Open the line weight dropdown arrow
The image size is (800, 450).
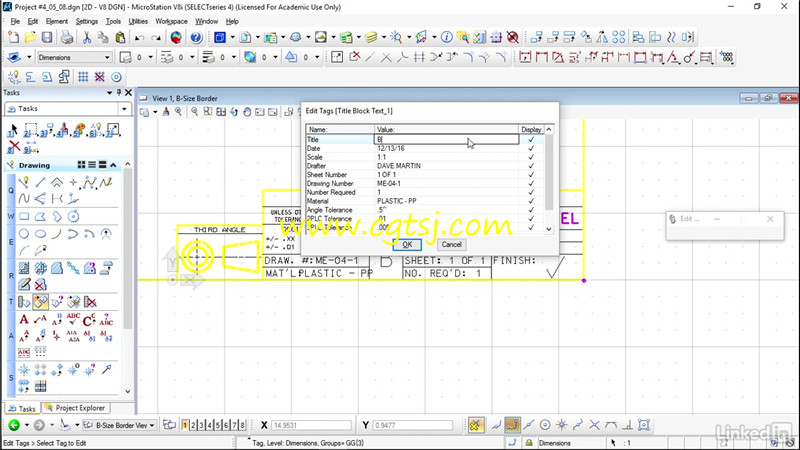234,57
